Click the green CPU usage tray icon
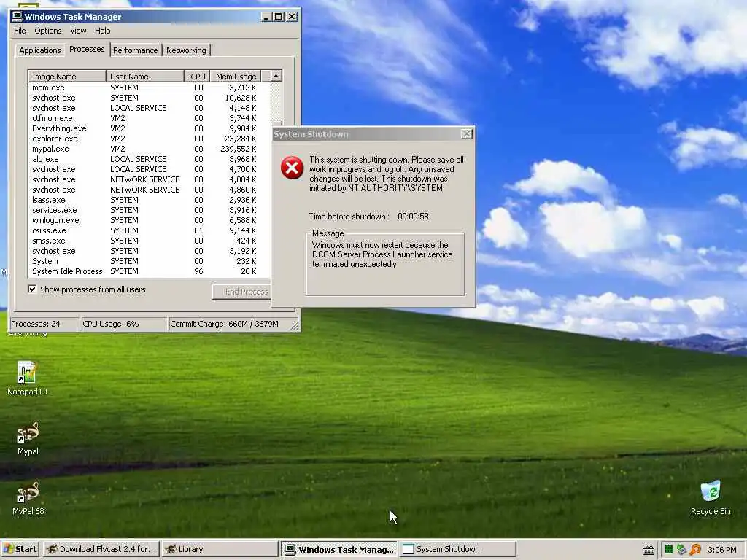The width and height of the screenshot is (747, 560). click(668, 550)
